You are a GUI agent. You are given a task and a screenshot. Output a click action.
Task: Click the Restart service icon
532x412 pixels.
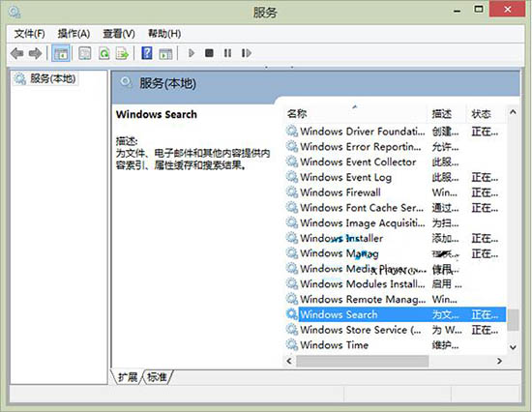point(247,53)
